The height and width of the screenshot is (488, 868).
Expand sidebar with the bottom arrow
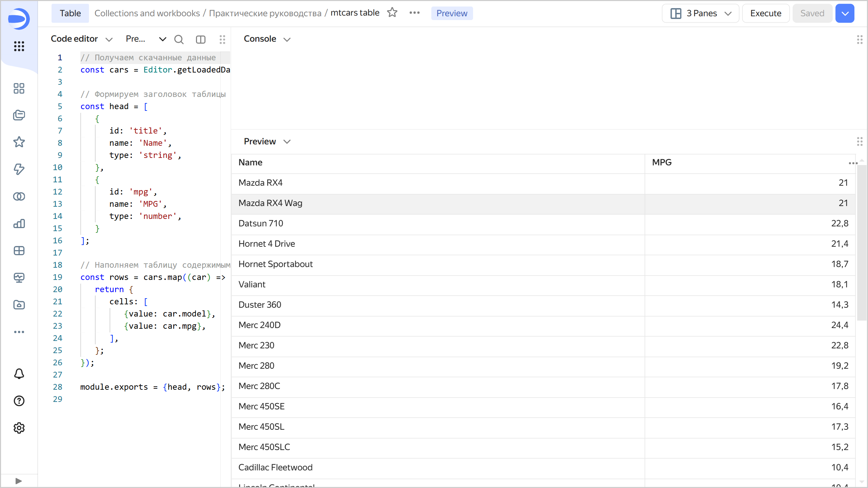19,481
